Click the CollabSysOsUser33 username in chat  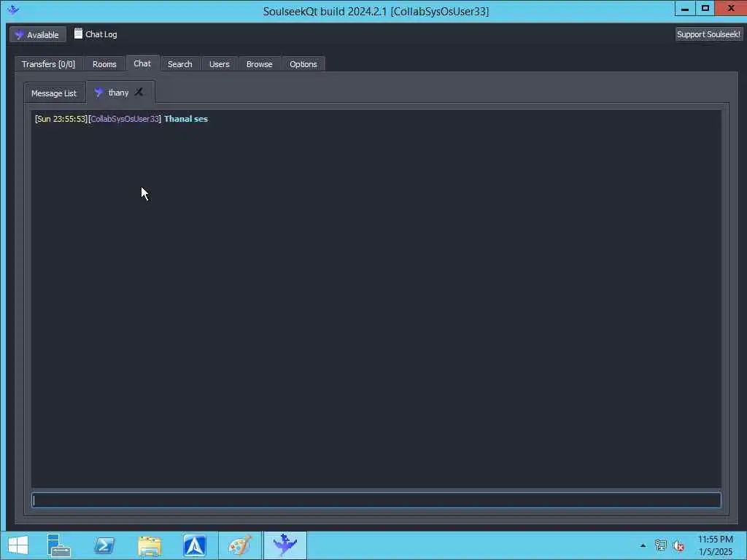pos(125,119)
